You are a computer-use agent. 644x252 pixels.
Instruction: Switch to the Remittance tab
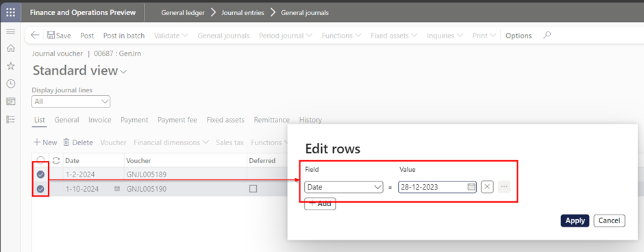(x=271, y=120)
